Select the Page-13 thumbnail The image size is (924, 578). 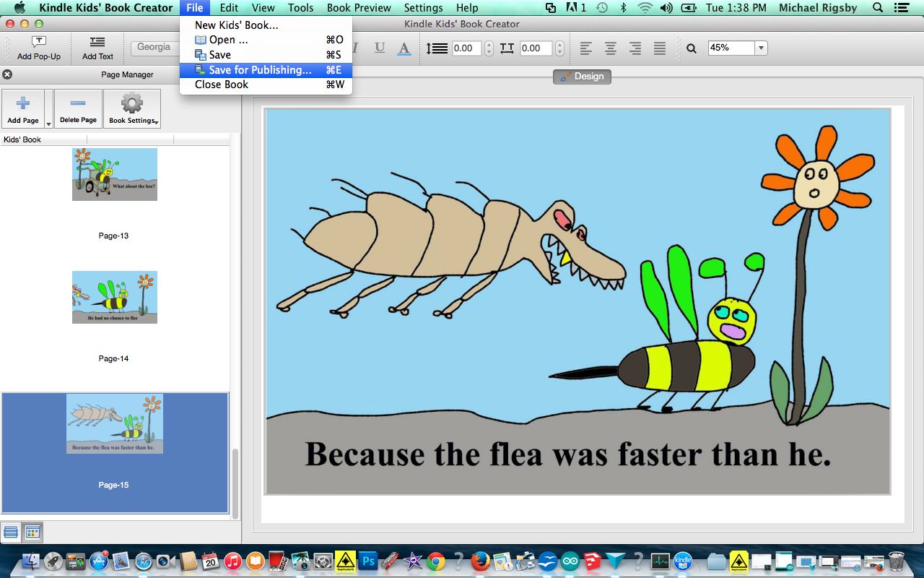(114, 175)
